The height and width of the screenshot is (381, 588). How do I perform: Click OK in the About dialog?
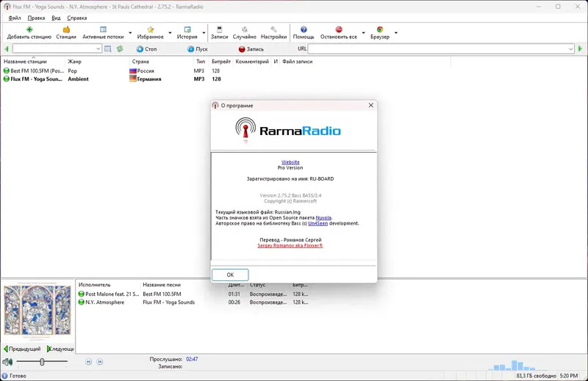230,275
